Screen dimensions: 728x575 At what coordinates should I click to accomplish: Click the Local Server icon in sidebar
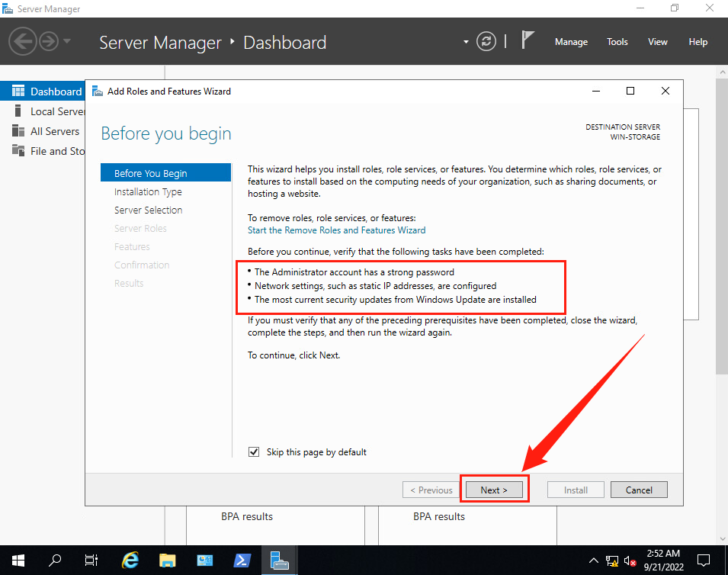pos(18,111)
